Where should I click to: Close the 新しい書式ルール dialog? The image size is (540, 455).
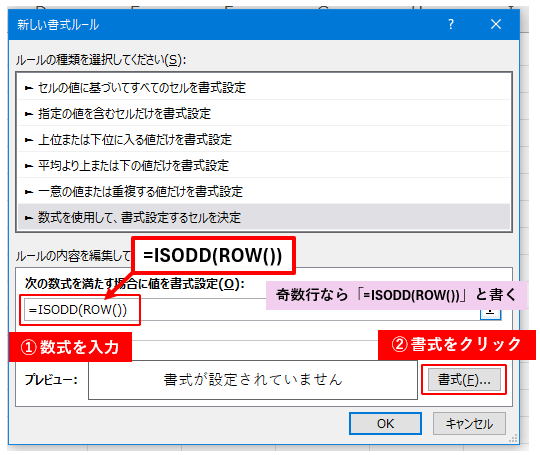[496, 24]
